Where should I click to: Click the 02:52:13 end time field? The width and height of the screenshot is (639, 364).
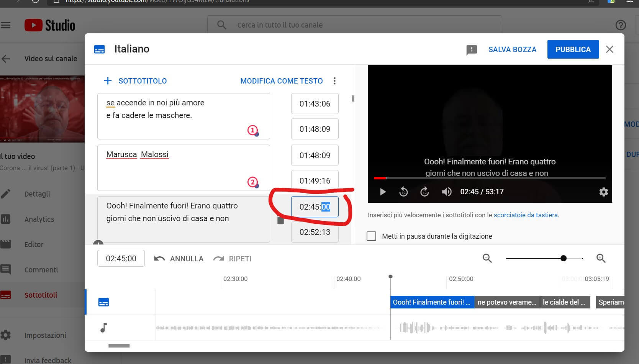(x=315, y=232)
